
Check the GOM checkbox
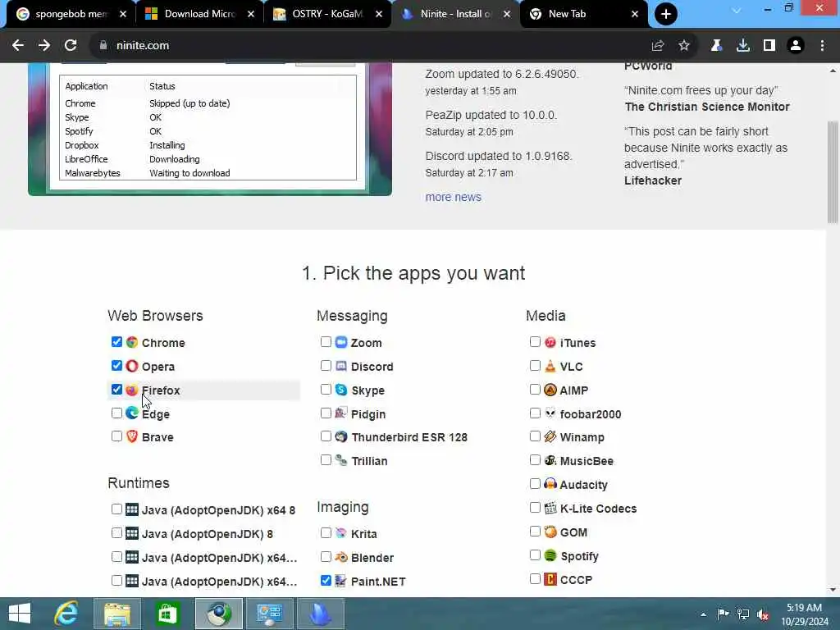tap(535, 532)
